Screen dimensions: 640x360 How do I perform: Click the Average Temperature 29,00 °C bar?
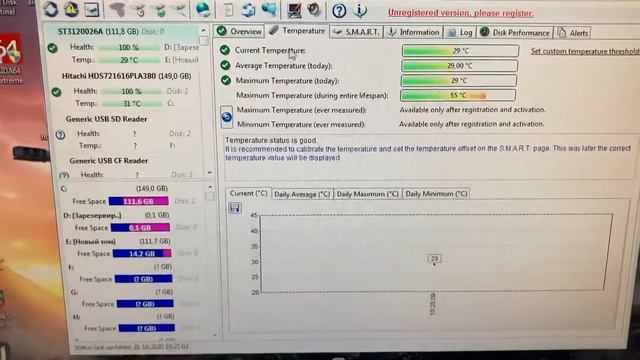tap(459, 65)
